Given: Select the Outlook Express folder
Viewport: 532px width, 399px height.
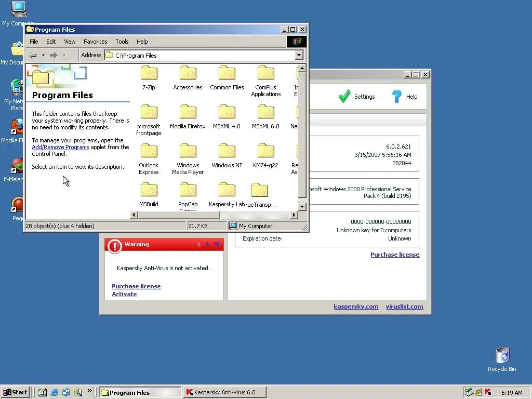Looking at the screenshot, I should point(149,159).
